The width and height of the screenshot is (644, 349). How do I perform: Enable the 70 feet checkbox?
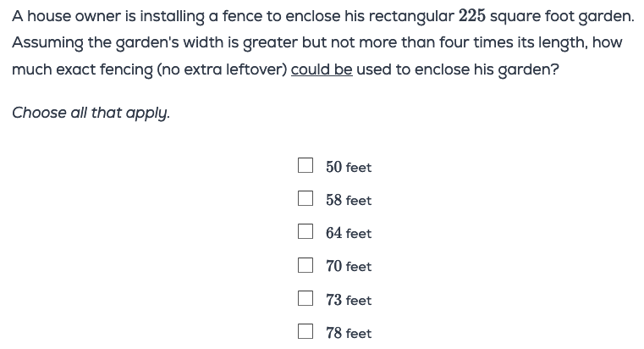305,265
